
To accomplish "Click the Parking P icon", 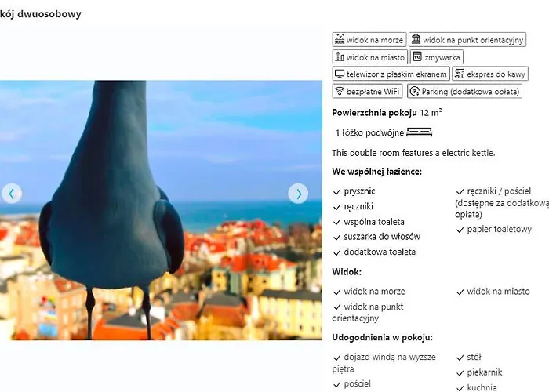I will pyautogui.click(x=413, y=92).
